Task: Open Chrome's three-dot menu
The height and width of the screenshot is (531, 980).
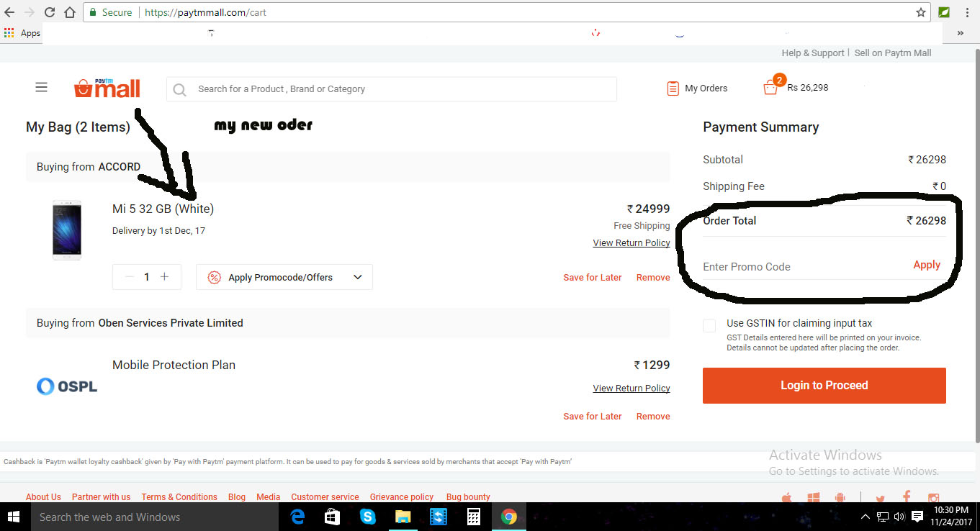Action: pos(968,12)
